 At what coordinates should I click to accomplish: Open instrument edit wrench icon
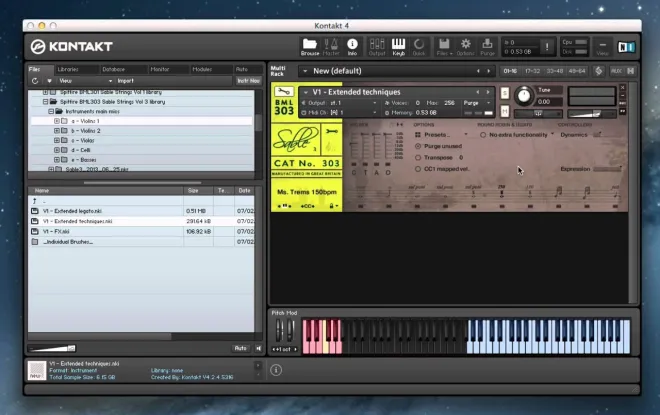click(284, 91)
